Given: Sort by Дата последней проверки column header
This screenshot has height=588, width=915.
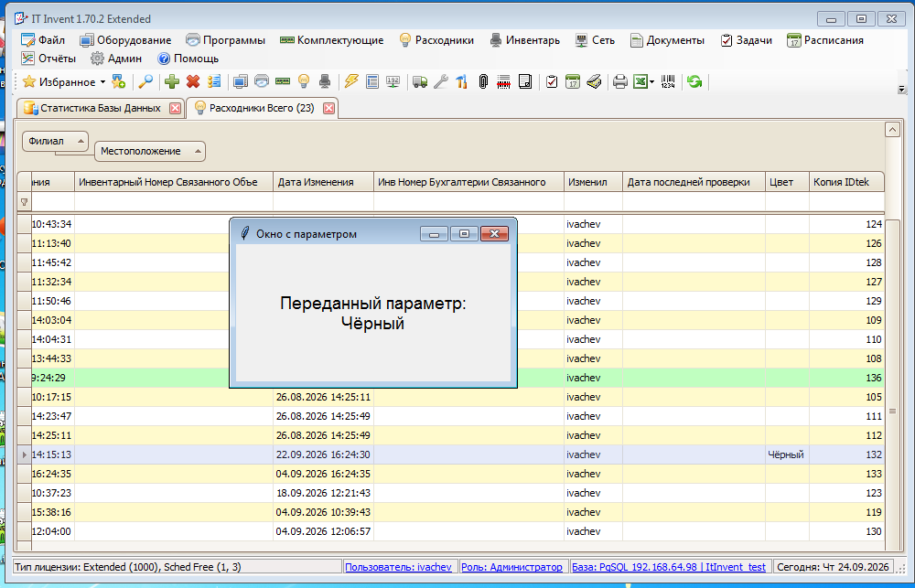Looking at the screenshot, I should coord(694,182).
